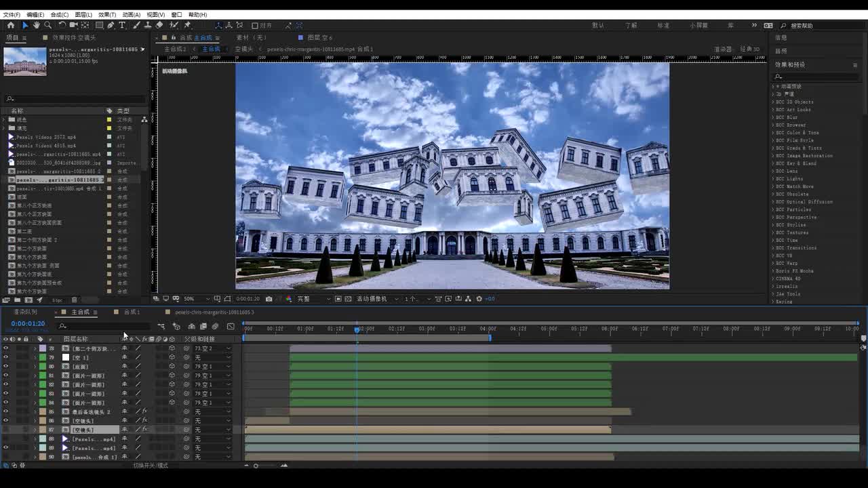The height and width of the screenshot is (488, 868).
Task: Switch to the 合成 1 timeline tab
Action: (132, 312)
